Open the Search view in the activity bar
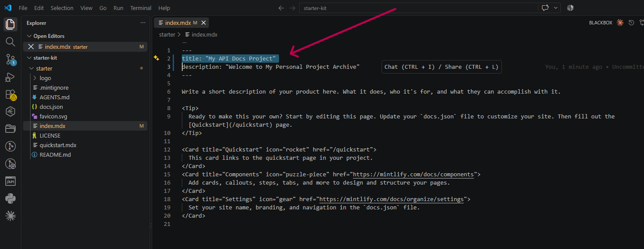 coord(10,42)
